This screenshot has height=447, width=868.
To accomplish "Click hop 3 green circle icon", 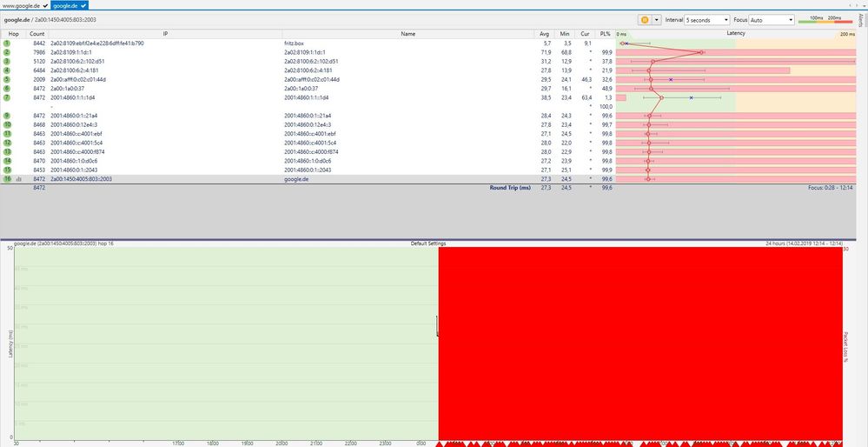I will pyautogui.click(x=7, y=61).
